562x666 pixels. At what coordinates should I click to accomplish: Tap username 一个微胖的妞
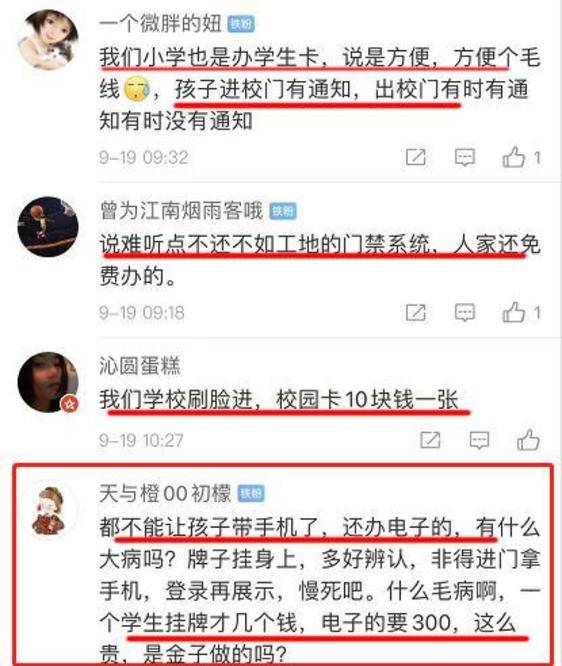point(160,23)
